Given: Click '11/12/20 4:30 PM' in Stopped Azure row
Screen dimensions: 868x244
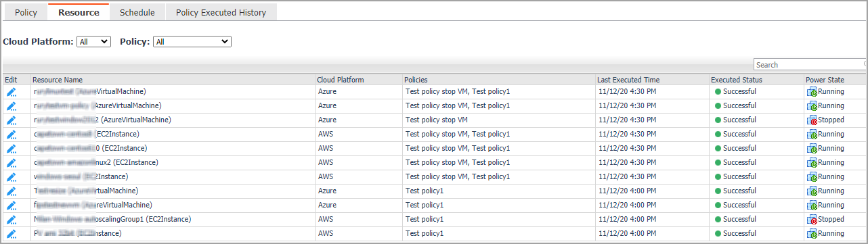Looking at the screenshot, I should click(628, 120).
